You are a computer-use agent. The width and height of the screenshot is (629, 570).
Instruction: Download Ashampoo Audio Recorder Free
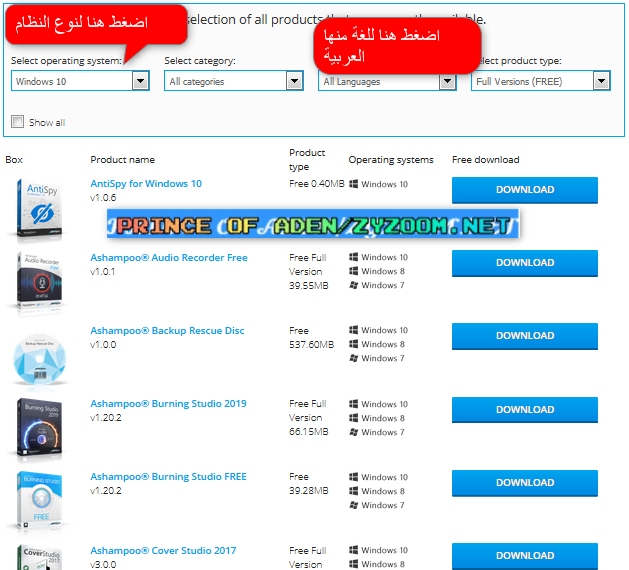[525, 263]
